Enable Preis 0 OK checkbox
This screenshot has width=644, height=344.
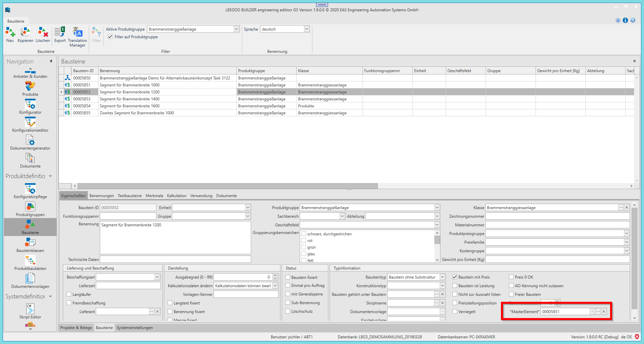[x=511, y=277]
